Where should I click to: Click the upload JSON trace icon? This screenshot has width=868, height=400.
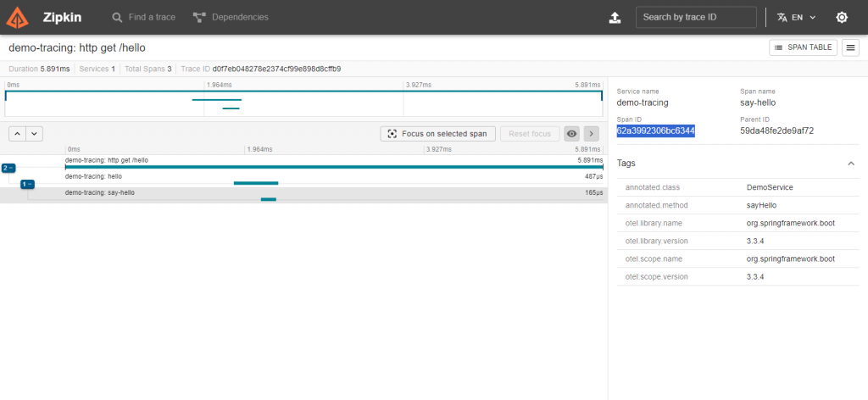tap(615, 18)
